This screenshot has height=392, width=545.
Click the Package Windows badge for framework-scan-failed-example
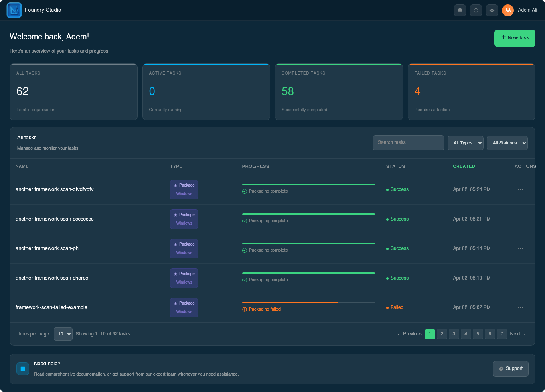184,307
